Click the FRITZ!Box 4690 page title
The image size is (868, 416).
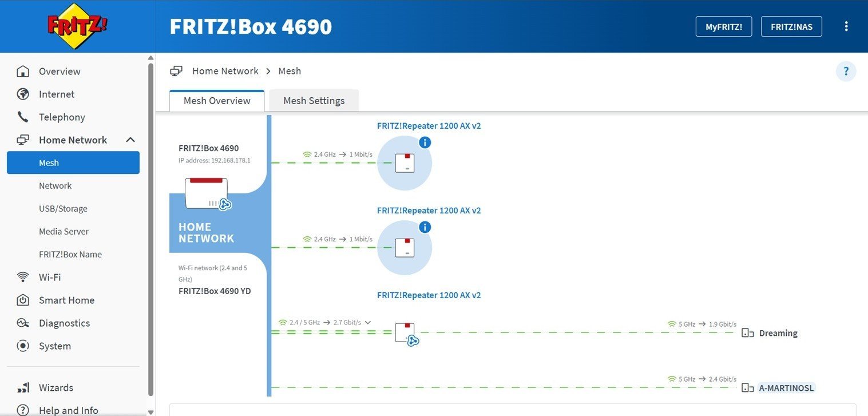(251, 26)
